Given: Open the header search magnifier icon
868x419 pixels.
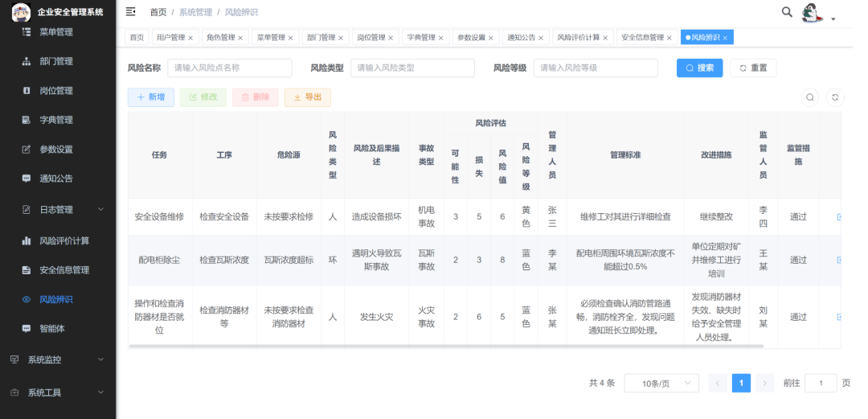Looking at the screenshot, I should (x=787, y=12).
